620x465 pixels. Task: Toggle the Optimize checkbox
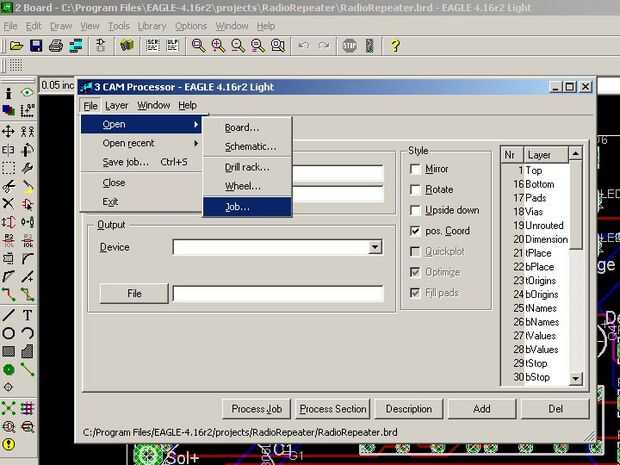[415, 272]
